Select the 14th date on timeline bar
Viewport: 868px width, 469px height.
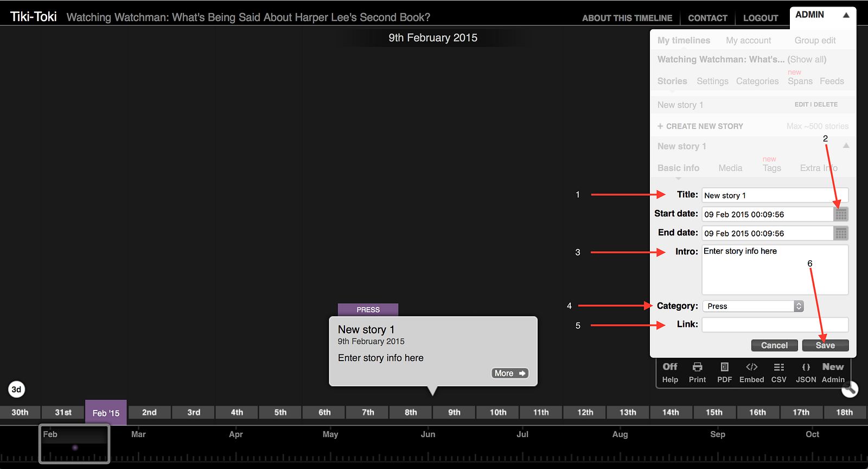[671, 413]
